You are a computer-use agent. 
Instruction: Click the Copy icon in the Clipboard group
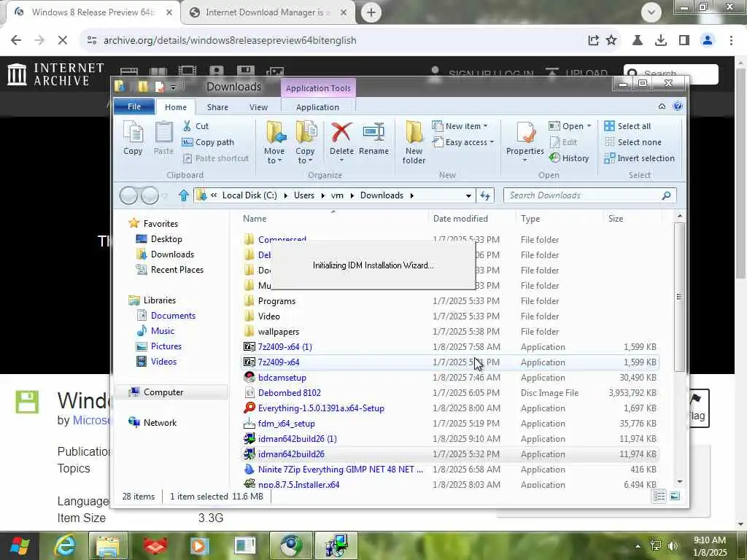coord(133,138)
